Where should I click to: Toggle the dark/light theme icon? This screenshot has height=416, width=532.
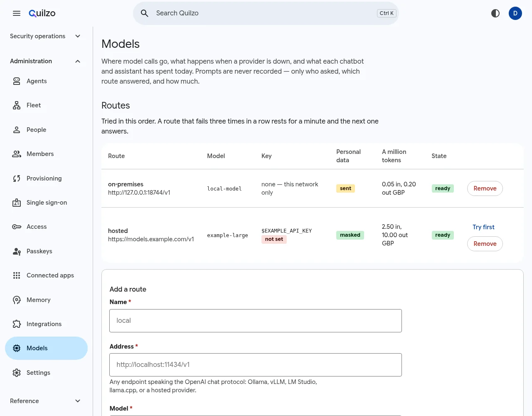click(495, 13)
